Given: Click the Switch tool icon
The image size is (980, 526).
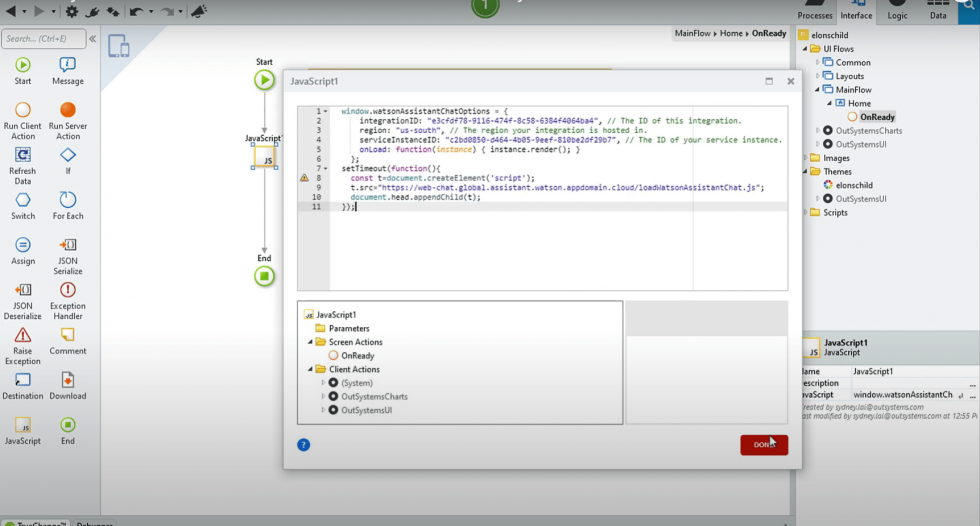Looking at the screenshot, I should point(22,200).
